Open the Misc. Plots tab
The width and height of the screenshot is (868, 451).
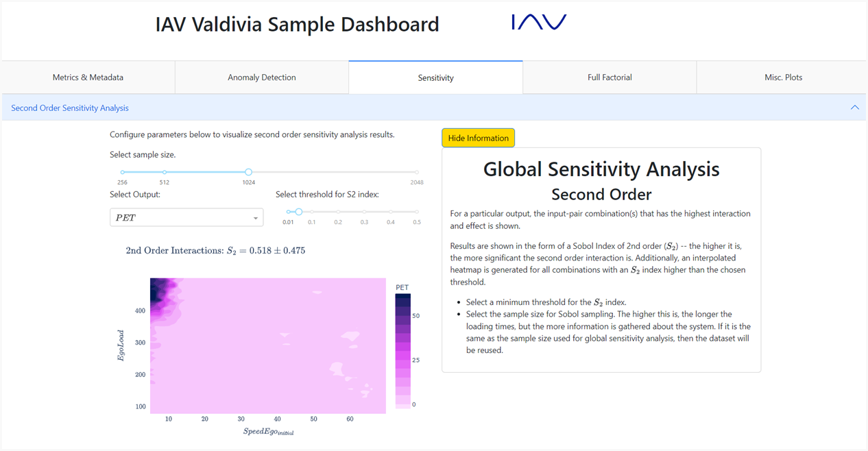tap(783, 77)
